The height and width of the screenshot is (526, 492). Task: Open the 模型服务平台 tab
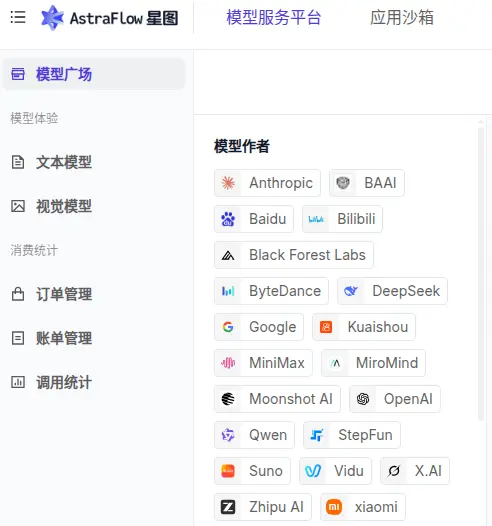(274, 18)
